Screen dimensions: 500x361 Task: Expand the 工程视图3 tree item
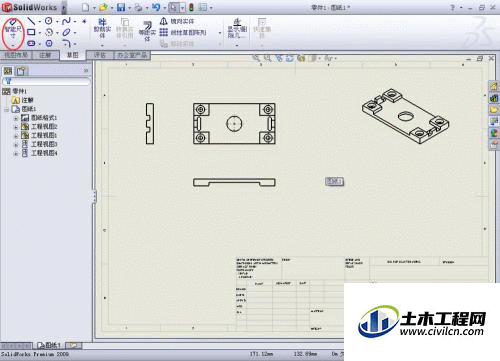point(16,144)
